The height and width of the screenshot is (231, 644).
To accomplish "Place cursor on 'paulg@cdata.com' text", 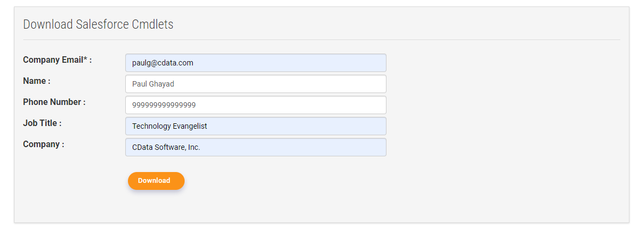I will [162, 63].
